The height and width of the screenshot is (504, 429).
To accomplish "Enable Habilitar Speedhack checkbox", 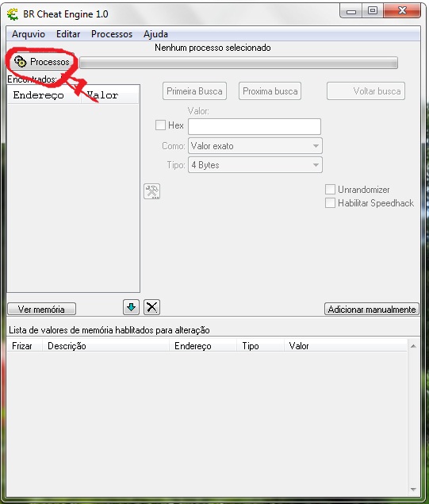I will tap(330, 203).
